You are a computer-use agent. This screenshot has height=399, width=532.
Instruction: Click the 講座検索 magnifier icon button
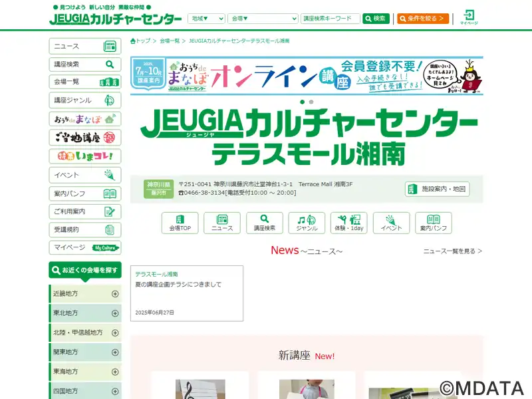264,223
